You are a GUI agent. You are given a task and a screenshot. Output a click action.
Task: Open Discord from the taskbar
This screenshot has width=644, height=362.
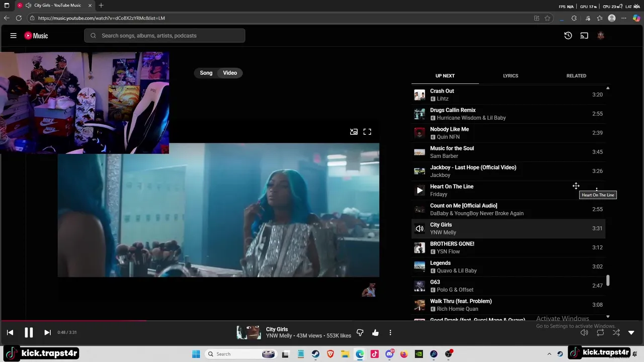389,354
